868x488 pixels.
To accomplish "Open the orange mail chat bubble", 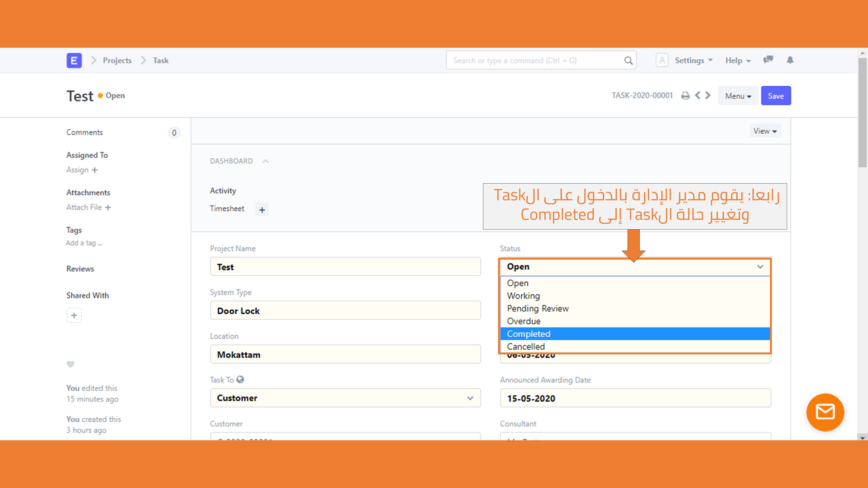I will pos(825,412).
